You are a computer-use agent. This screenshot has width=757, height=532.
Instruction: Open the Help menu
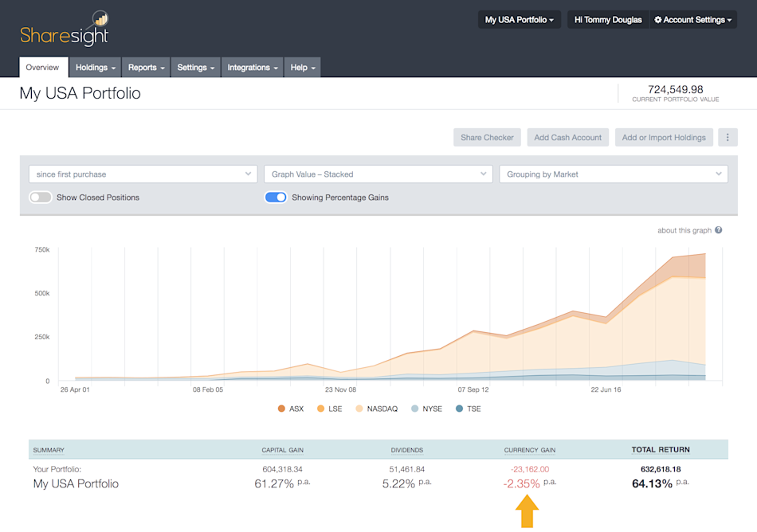(x=303, y=68)
